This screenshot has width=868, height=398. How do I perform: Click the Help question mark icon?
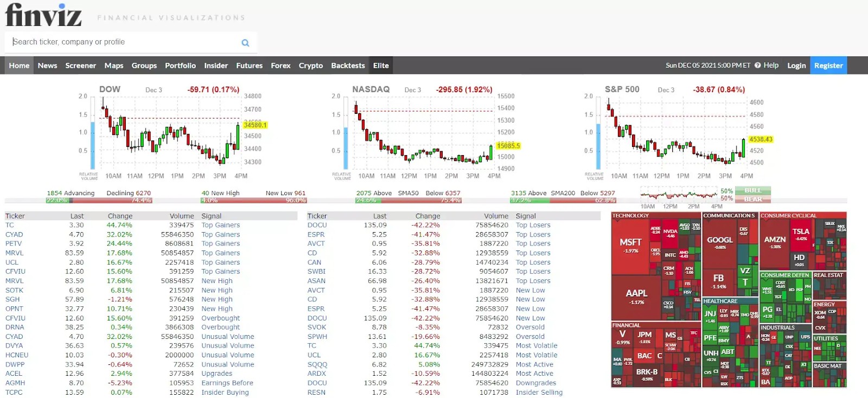(757, 65)
